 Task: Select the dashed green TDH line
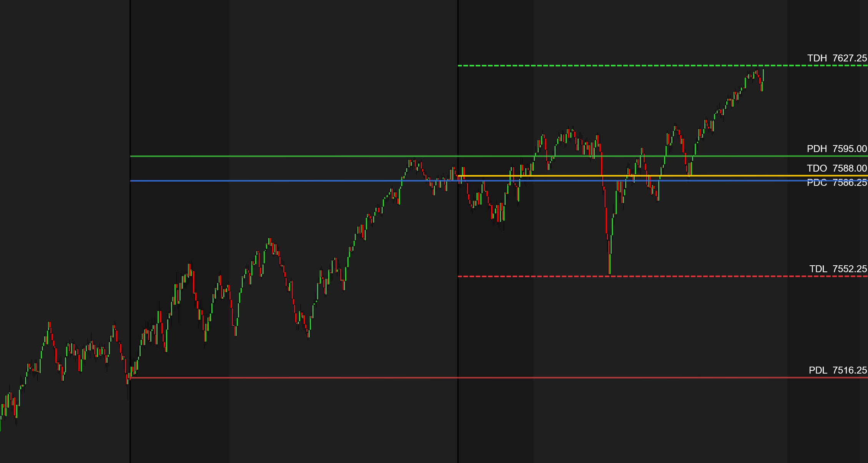663,66
